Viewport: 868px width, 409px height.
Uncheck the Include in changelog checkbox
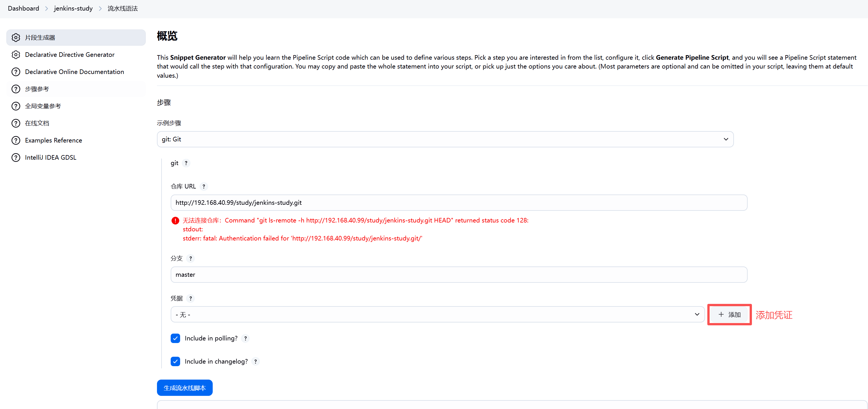point(175,361)
